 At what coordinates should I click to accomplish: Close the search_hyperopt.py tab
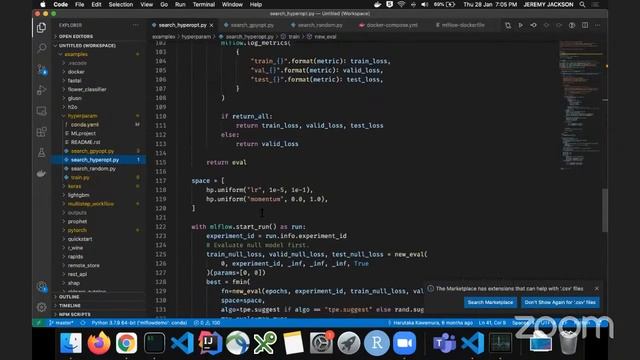click(211, 25)
